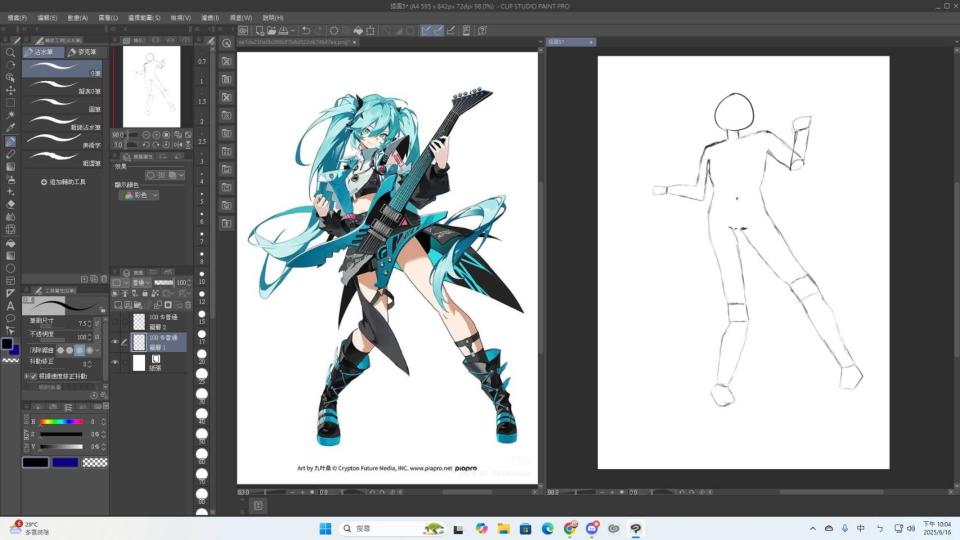Click the Windows Start button on taskbar
Viewport: 960px width, 540px height.
coord(325,528)
